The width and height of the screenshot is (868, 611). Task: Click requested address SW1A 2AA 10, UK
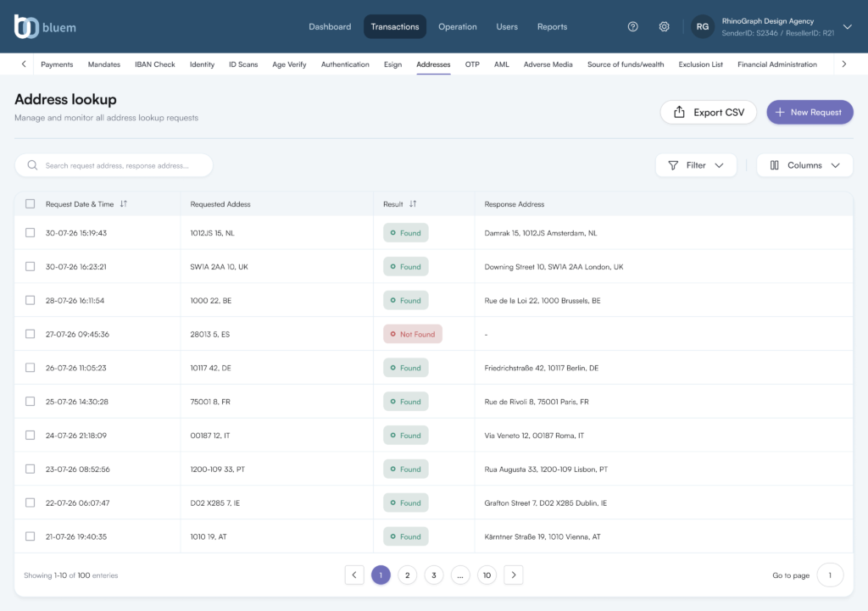(x=220, y=267)
